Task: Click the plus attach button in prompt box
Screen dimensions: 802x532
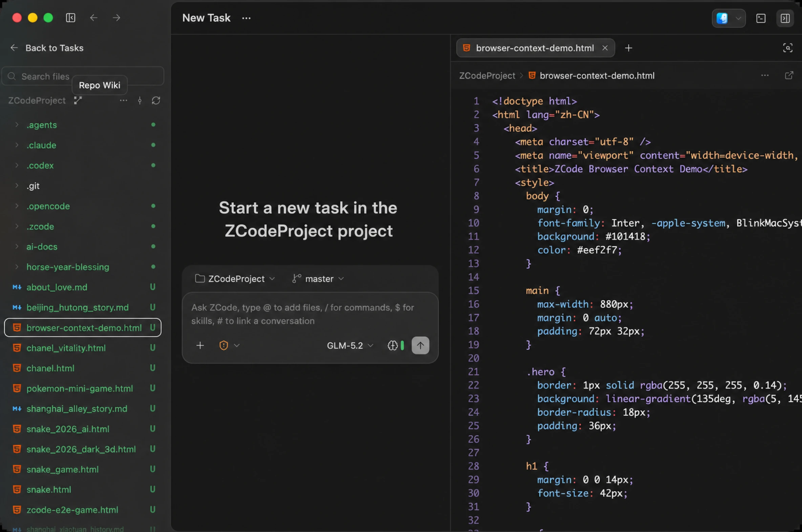Action: pos(200,346)
